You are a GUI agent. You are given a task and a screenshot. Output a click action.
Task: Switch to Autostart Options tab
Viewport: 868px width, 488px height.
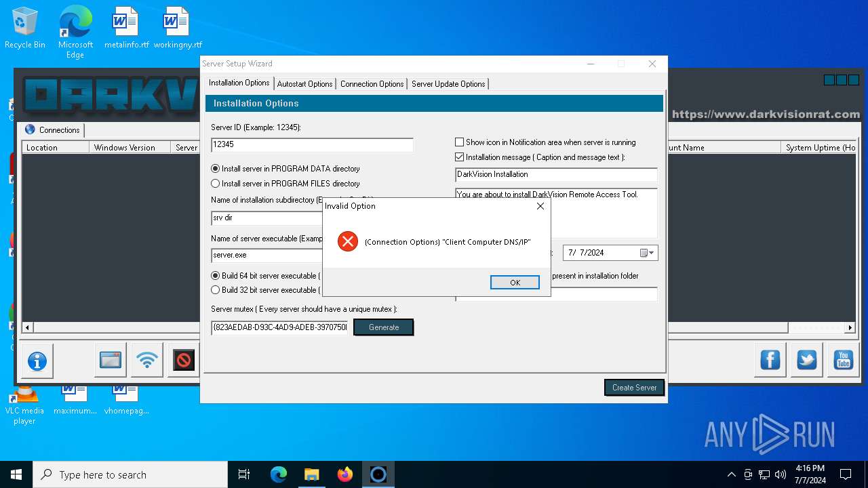[304, 84]
